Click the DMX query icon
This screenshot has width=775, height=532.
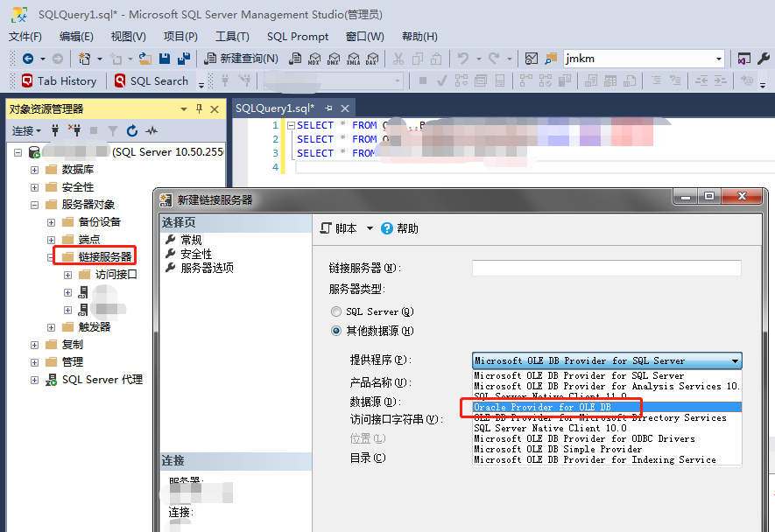point(334,59)
